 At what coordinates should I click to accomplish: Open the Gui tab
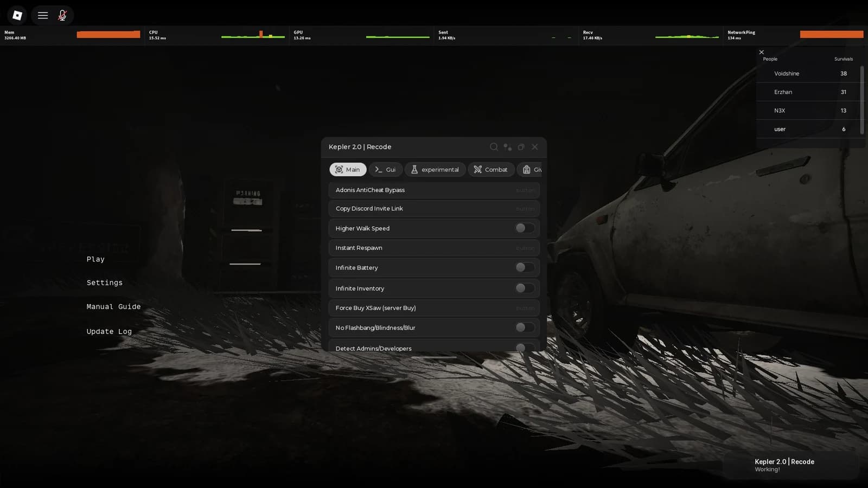(386, 170)
